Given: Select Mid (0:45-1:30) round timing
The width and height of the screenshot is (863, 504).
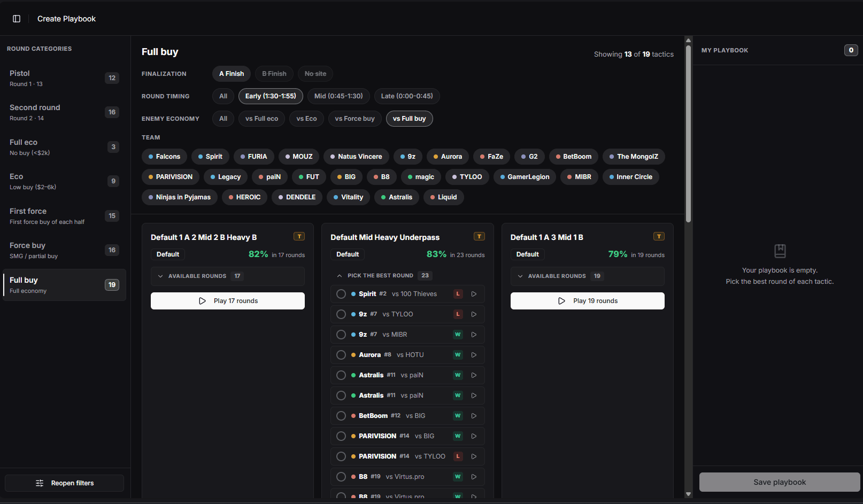Looking at the screenshot, I should tap(338, 96).
